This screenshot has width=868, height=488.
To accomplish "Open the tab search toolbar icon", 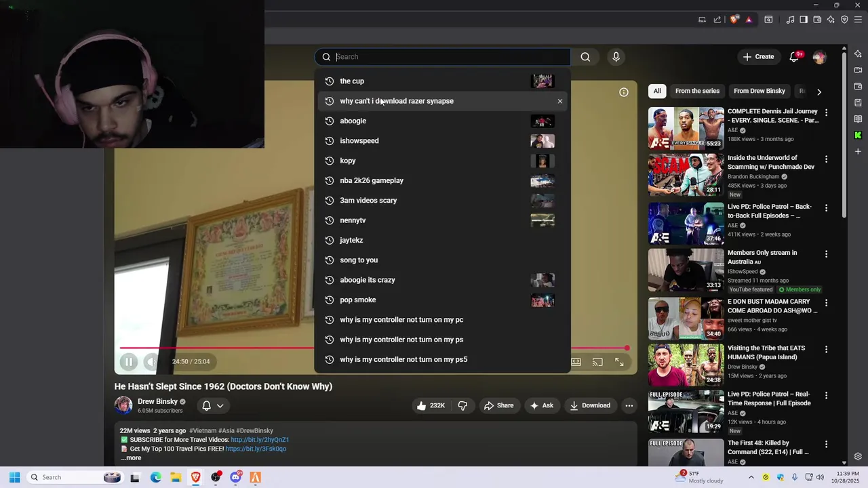I will 768,20.
